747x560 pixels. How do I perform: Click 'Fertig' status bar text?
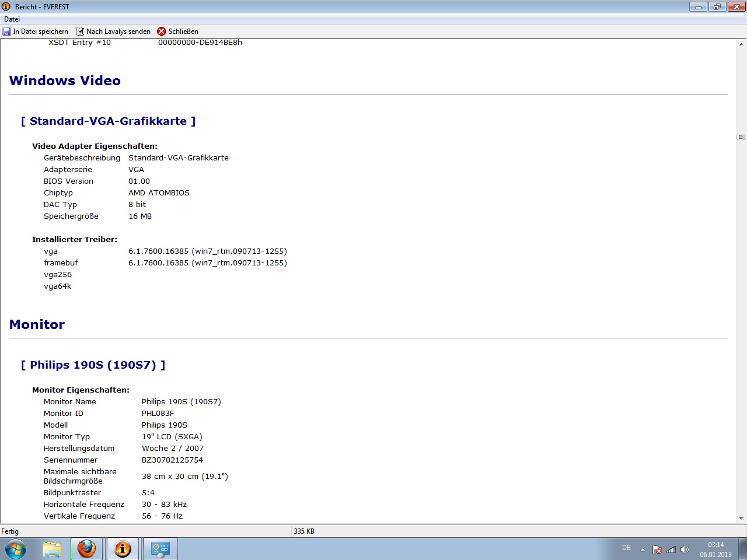[x=10, y=531]
